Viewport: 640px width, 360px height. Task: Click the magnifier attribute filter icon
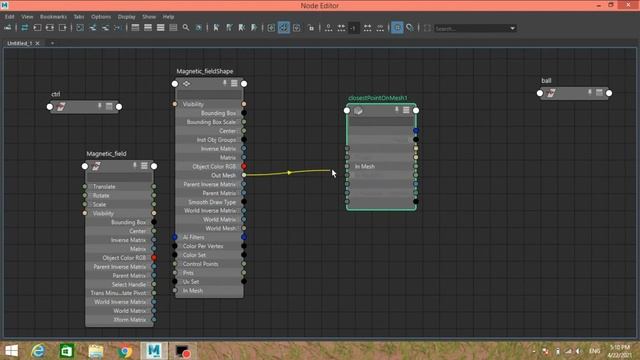186,28
